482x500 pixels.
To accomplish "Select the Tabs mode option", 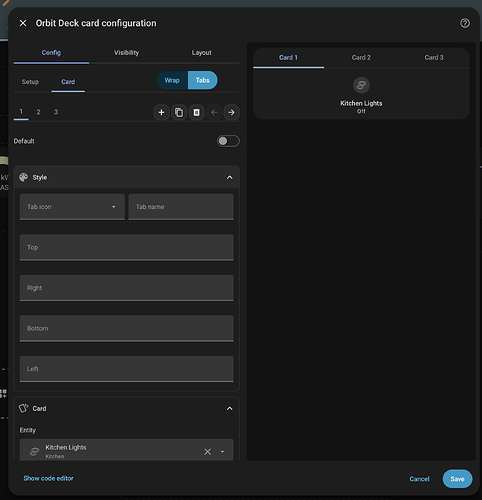I will point(203,80).
